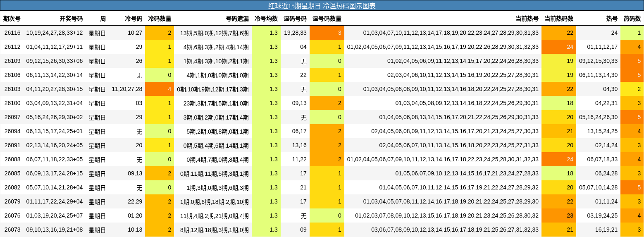This screenshot has height=237, width=644.
Task: Click draw numbers 01,04,11,12,17,29+11
Action: (55, 47)
